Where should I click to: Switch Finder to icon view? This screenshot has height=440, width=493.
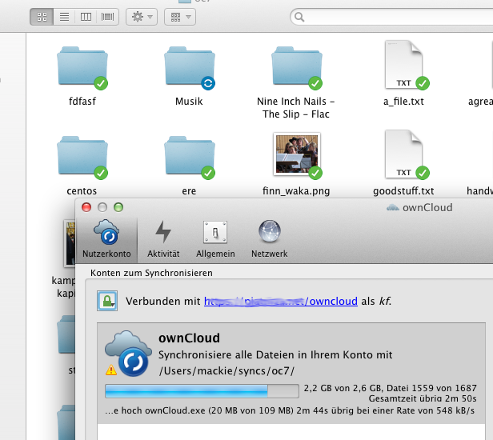click(42, 17)
